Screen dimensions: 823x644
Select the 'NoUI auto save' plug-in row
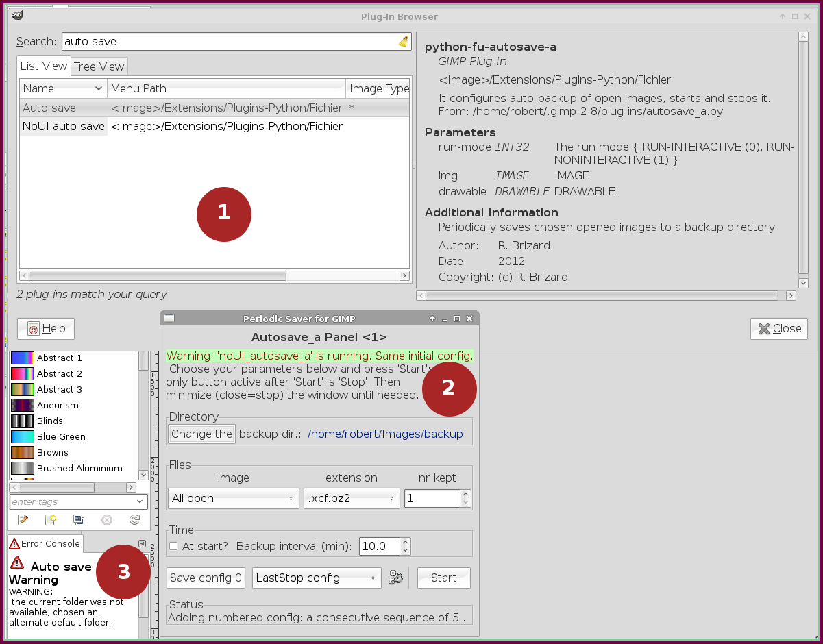point(214,126)
